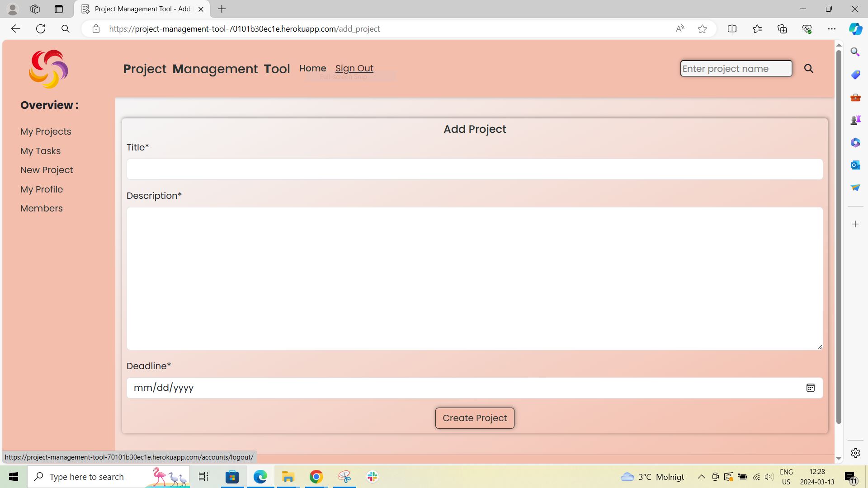This screenshot has height=488, width=868.
Task: Click the Project Management Tool flamingo logo
Action: coord(48,69)
